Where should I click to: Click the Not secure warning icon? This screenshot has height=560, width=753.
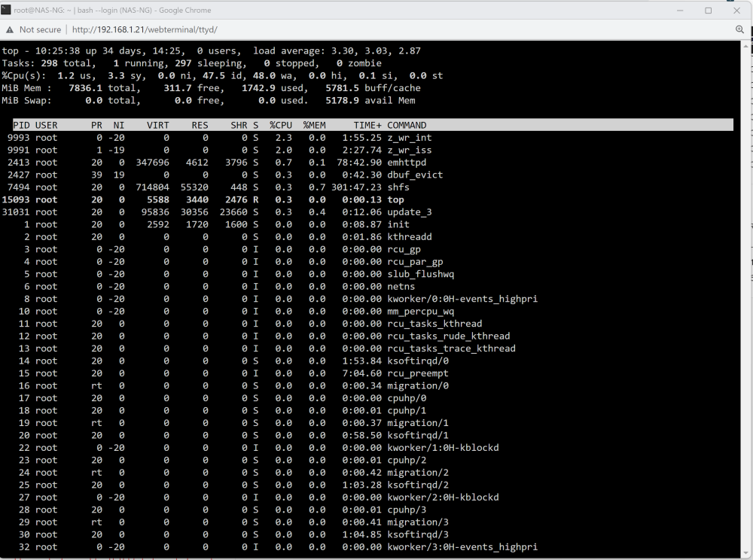click(x=10, y=30)
